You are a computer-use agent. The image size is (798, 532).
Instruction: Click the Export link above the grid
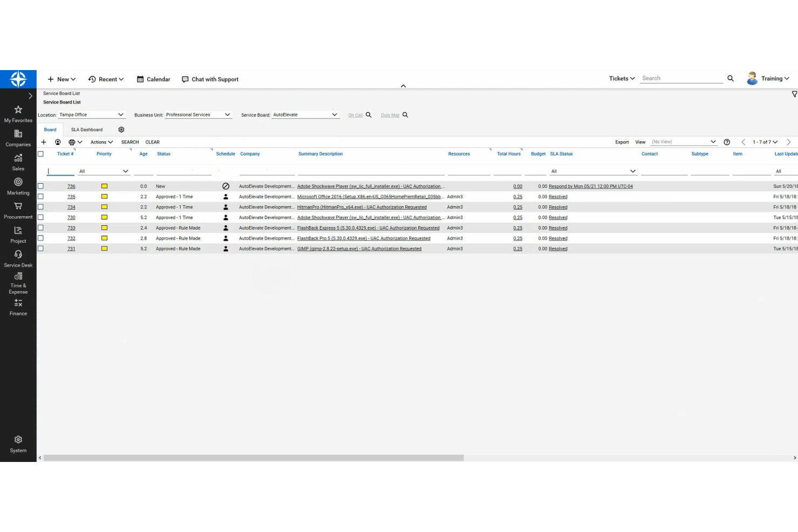tap(622, 142)
